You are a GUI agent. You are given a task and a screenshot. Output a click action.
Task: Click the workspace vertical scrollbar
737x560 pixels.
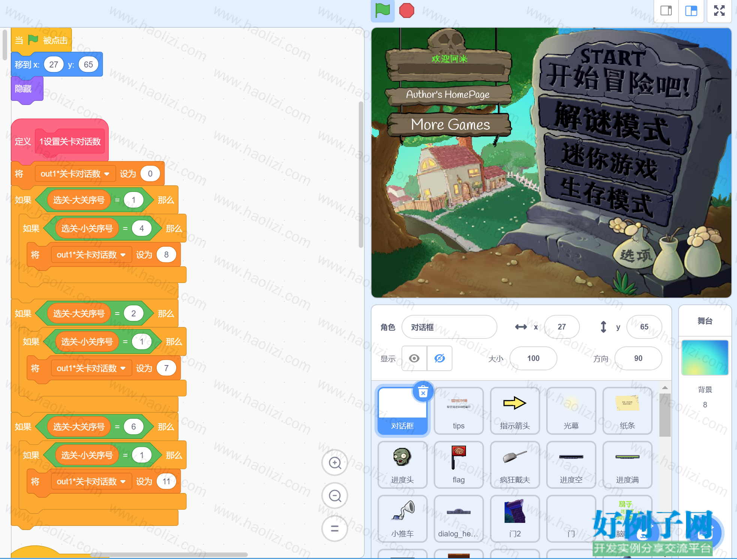(x=361, y=174)
